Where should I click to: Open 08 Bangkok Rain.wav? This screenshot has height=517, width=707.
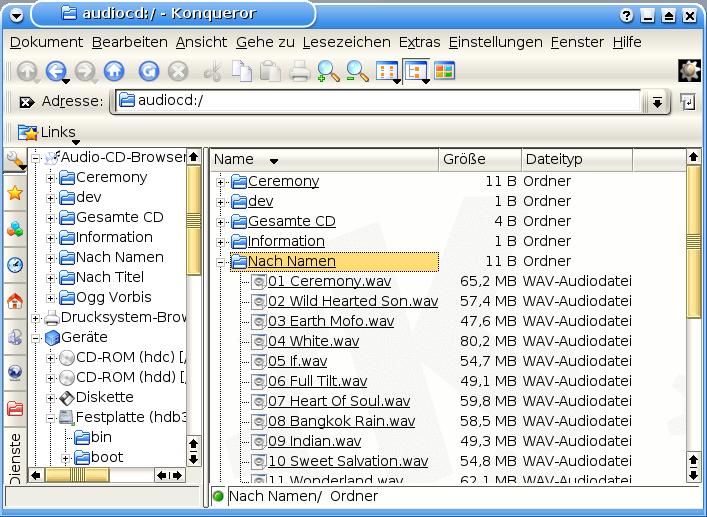341,421
